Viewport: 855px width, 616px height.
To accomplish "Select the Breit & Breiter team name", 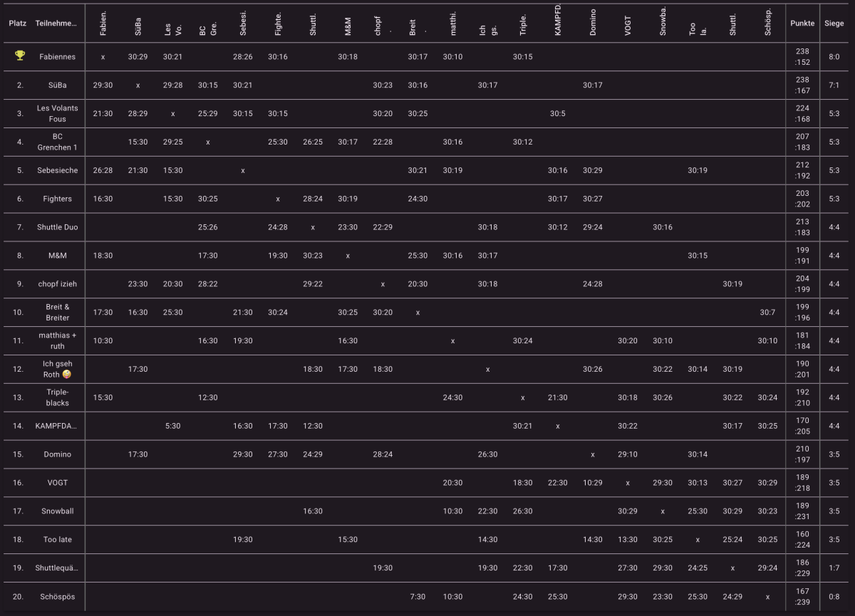I will (57, 313).
